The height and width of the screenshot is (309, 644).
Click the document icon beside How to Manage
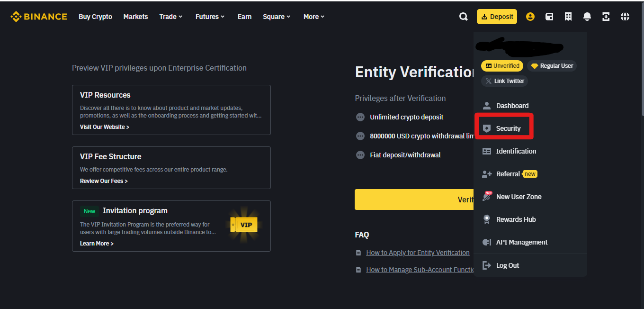(x=358, y=270)
